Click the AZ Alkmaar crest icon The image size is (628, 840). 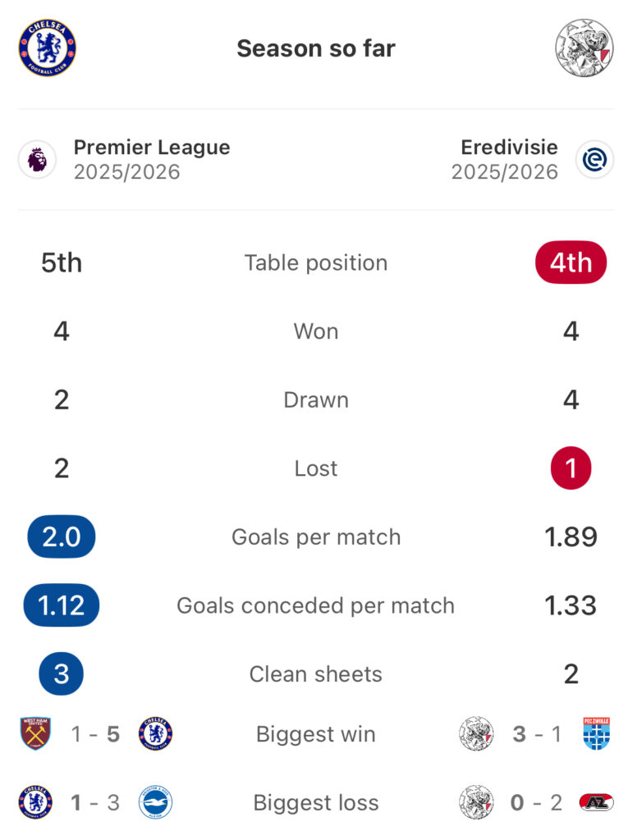pos(596,802)
